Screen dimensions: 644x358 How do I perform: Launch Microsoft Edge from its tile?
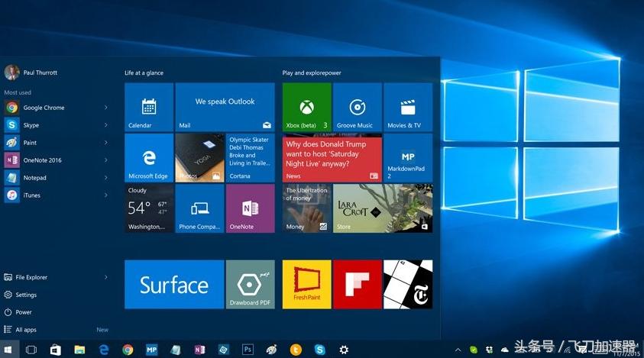[149, 157]
